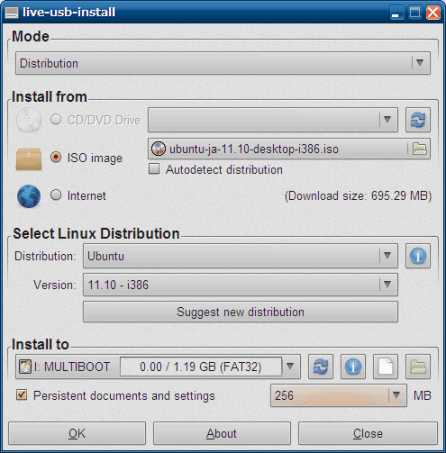Minimize the live-usb-install window
The height and width of the screenshot is (453, 446).
click(397, 13)
